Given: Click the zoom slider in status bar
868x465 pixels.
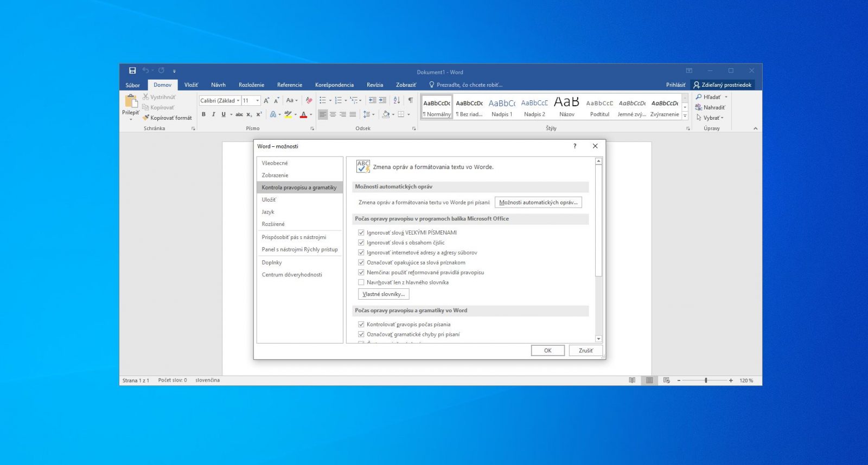Looking at the screenshot, I should click(x=706, y=380).
